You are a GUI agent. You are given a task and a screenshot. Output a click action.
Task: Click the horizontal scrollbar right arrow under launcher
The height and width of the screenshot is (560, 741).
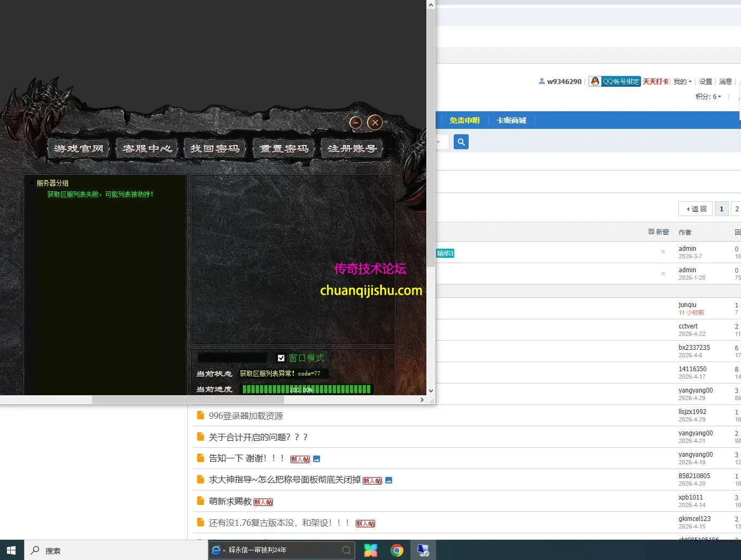click(422, 400)
